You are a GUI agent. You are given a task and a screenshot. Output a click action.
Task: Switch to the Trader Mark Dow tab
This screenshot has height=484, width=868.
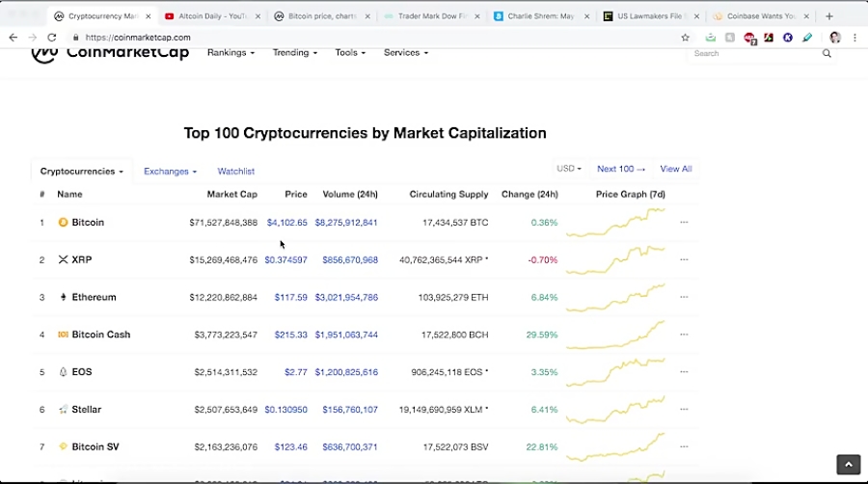(432, 16)
